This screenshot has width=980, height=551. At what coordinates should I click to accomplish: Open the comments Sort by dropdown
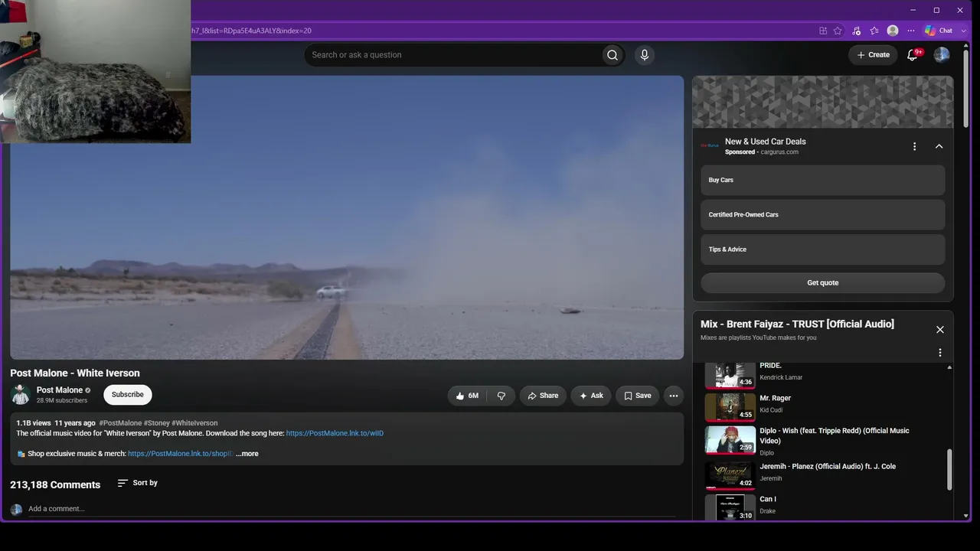(x=138, y=483)
